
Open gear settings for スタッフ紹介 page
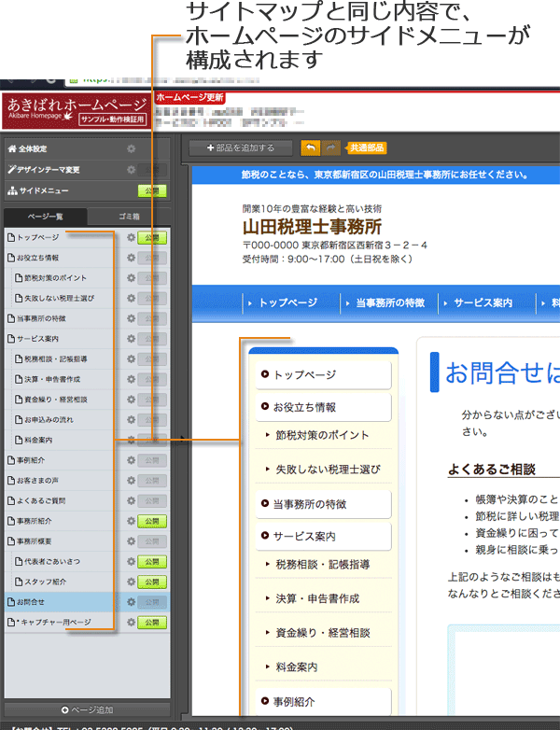131,582
